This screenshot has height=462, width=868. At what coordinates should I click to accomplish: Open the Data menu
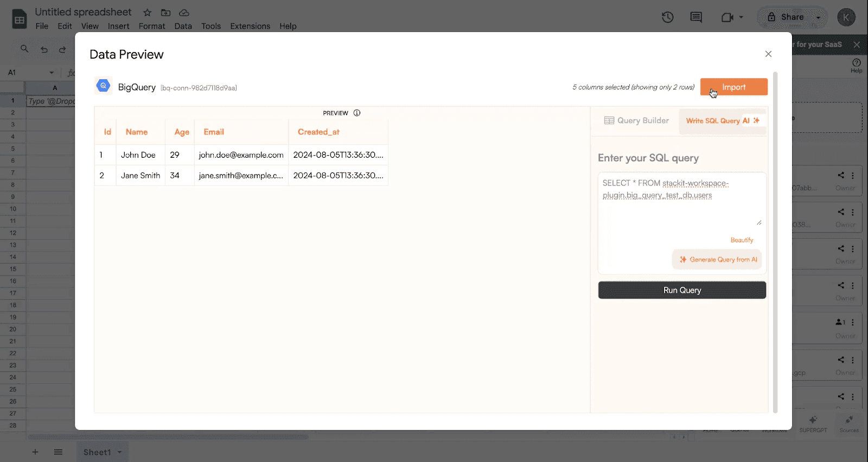(x=183, y=26)
